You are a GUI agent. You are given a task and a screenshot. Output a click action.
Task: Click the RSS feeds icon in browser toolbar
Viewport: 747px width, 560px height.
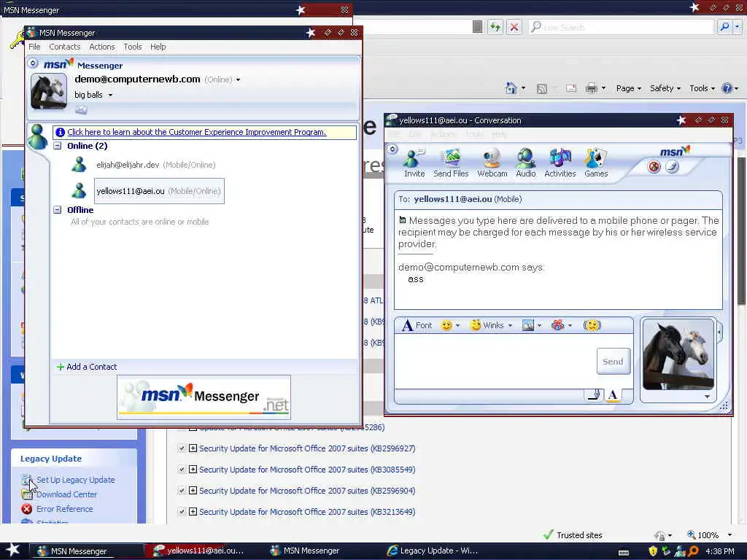click(542, 88)
